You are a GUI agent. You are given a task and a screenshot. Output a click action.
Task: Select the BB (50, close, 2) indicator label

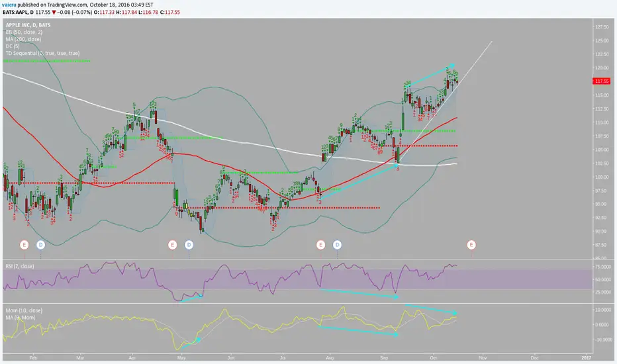(x=24, y=32)
